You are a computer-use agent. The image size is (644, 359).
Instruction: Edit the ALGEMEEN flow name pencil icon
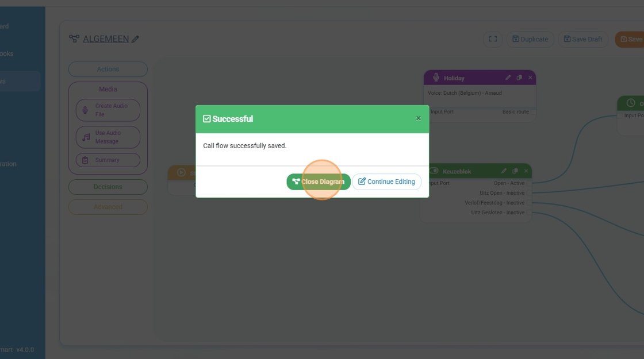pos(136,39)
